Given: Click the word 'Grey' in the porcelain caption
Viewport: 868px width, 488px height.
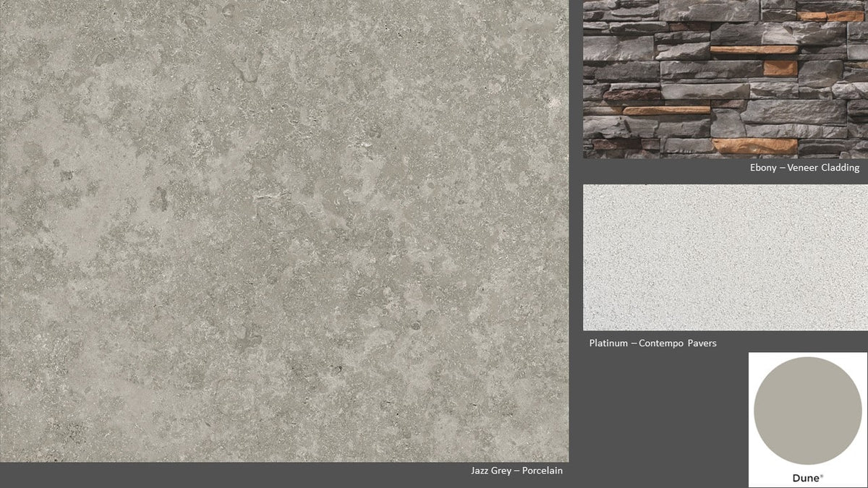Looking at the screenshot, I should (500, 471).
